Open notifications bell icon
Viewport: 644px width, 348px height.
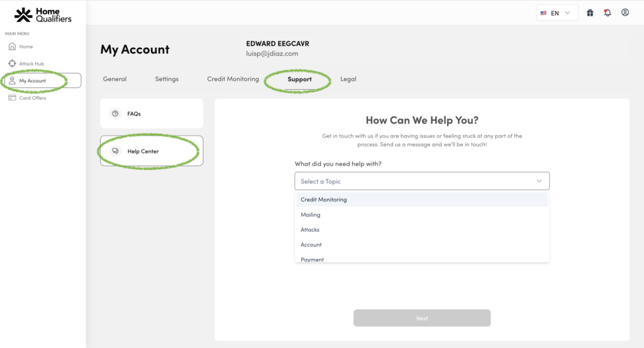(x=608, y=13)
